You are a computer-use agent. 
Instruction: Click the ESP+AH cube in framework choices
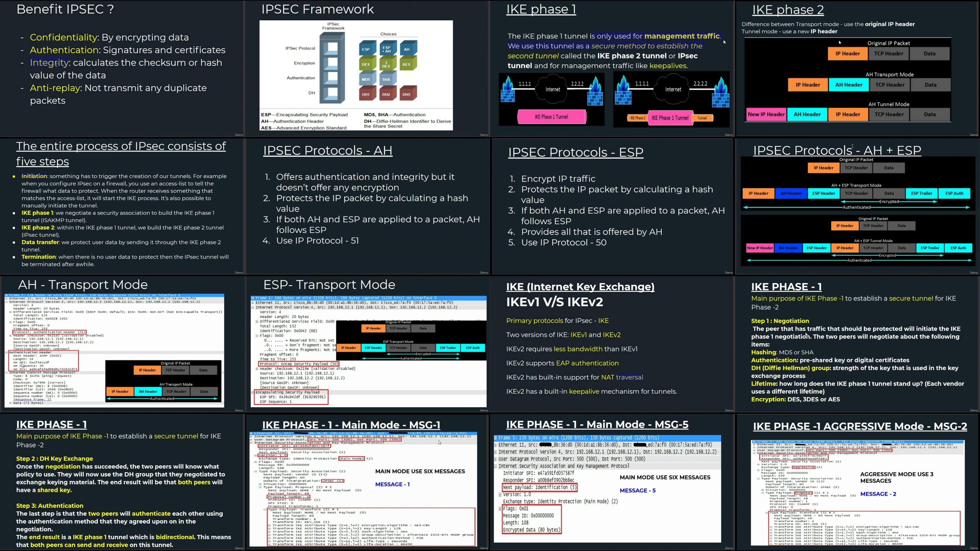(386, 49)
